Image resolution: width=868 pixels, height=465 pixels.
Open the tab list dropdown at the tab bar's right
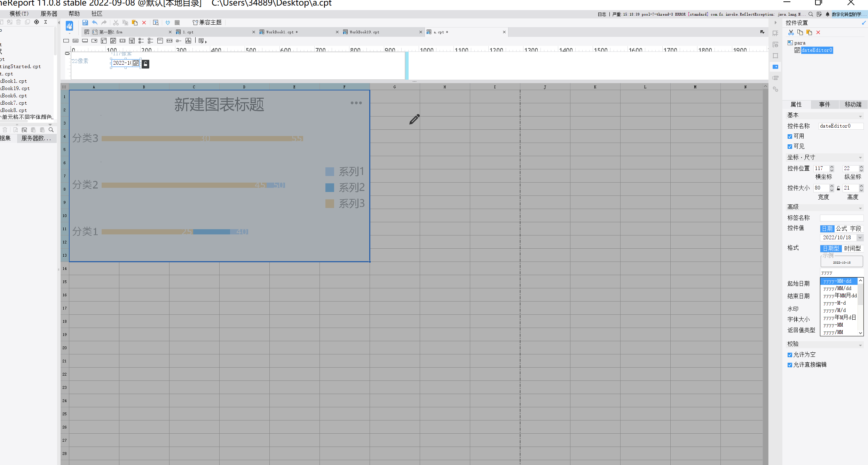tap(762, 32)
